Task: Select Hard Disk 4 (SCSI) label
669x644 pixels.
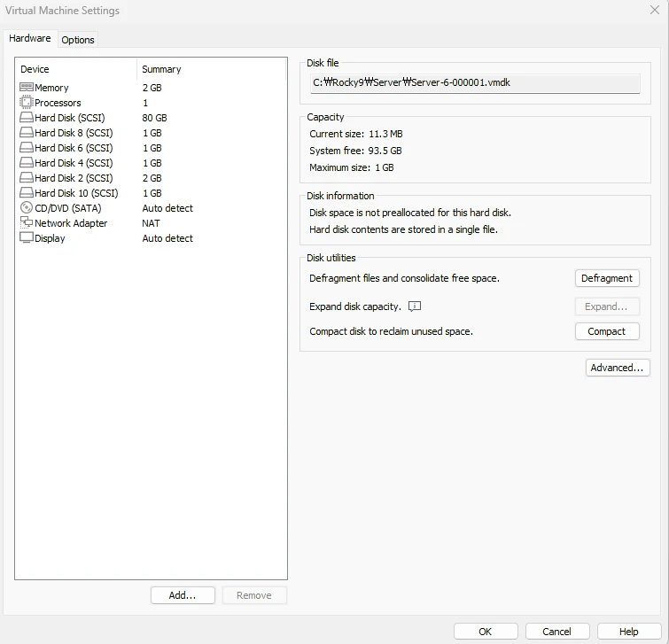Action: (x=74, y=163)
